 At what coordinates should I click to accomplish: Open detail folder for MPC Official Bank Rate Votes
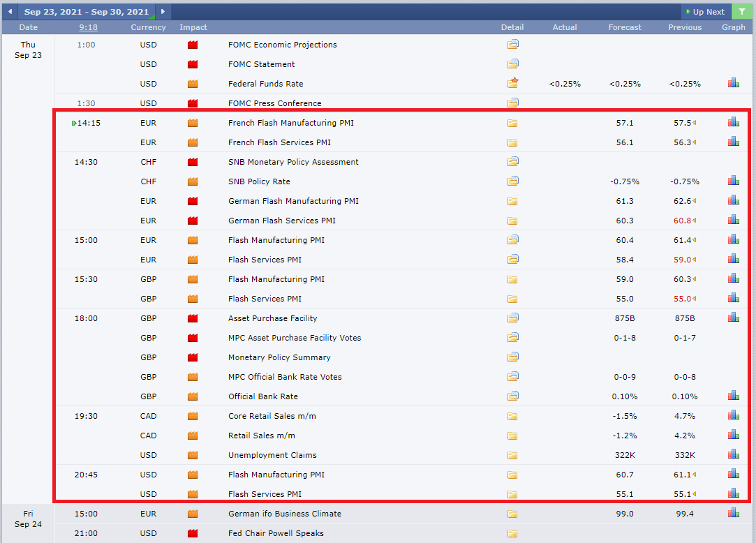pyautogui.click(x=512, y=376)
